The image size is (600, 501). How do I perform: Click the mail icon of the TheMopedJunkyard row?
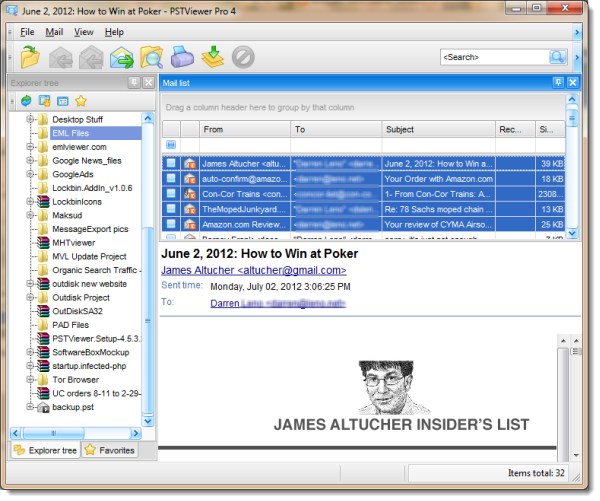pyautogui.click(x=190, y=209)
